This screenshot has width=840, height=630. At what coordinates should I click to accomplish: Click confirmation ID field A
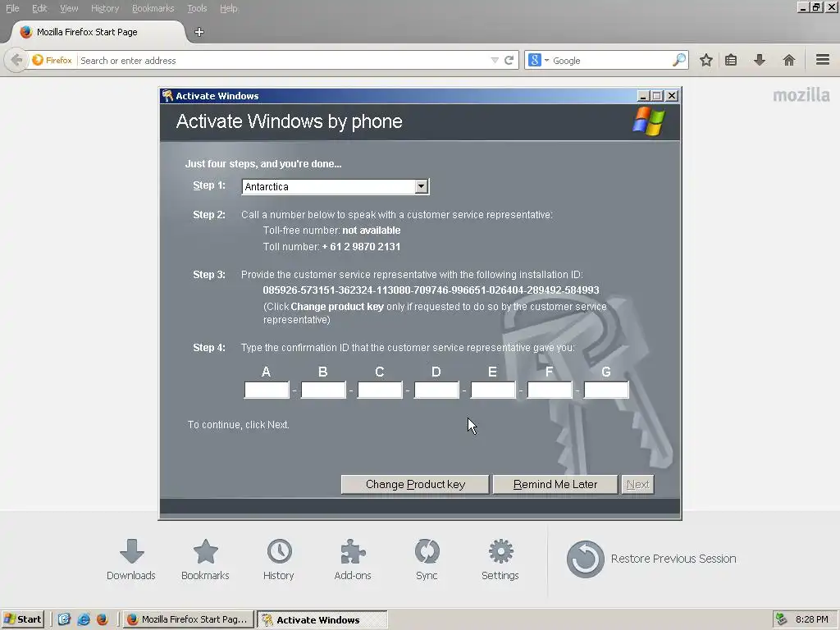pos(267,390)
